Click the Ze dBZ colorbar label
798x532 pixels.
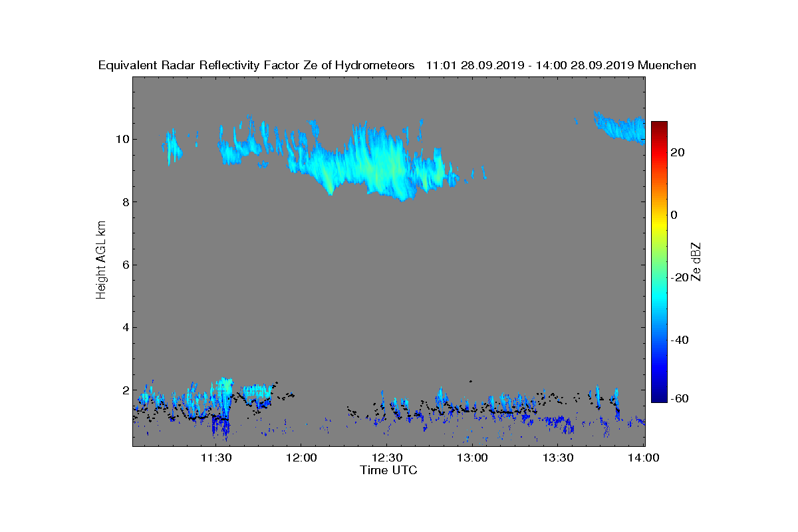pos(697,262)
